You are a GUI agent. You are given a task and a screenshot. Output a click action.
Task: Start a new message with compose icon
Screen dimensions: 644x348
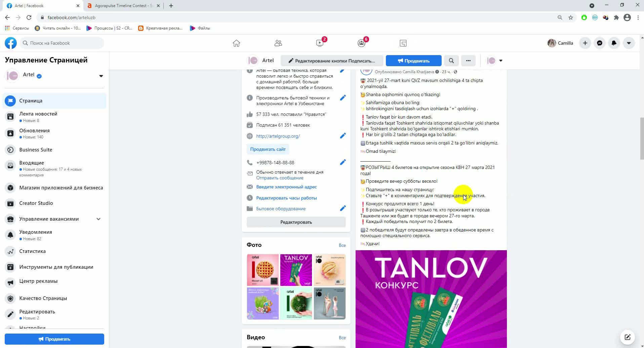tap(628, 337)
